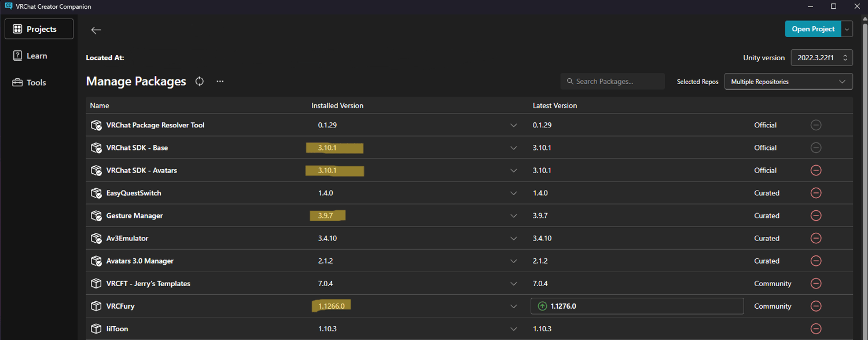This screenshot has height=340, width=868.
Task: Open the Learn section
Action: (36, 56)
